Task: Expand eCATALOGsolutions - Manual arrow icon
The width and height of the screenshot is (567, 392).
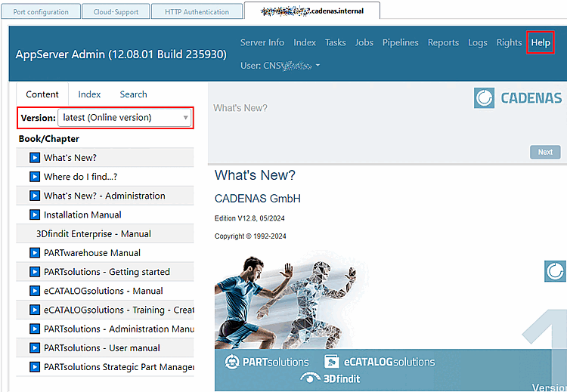Action: pyautogui.click(x=35, y=291)
